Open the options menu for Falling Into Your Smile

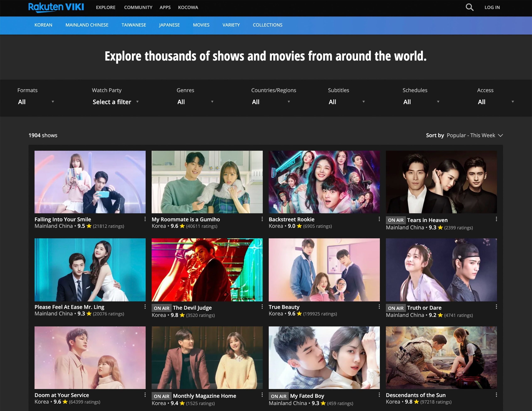tap(145, 219)
